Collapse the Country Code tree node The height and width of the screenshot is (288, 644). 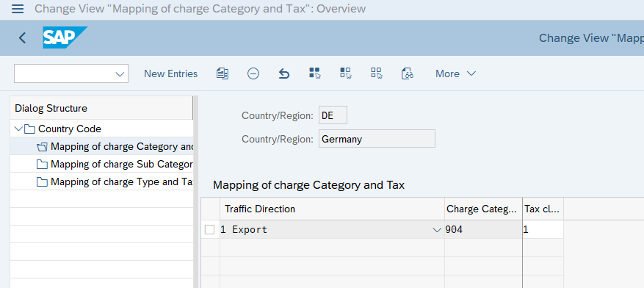18,129
